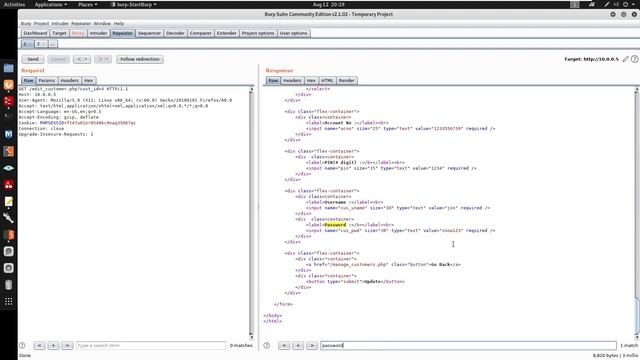Screen dimensions: 640x360
Task: Switch to Extender tab
Action: click(x=226, y=33)
